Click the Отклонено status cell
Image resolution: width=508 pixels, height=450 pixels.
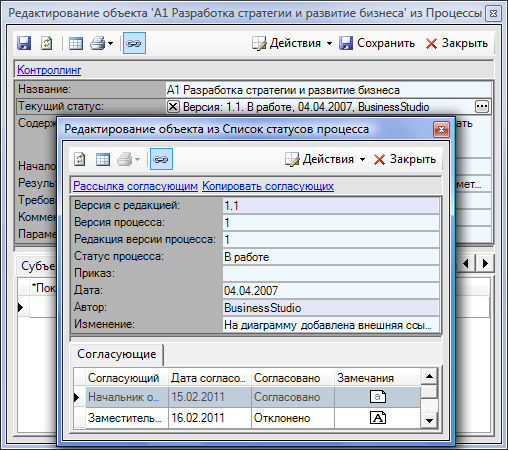pyautogui.click(x=293, y=418)
